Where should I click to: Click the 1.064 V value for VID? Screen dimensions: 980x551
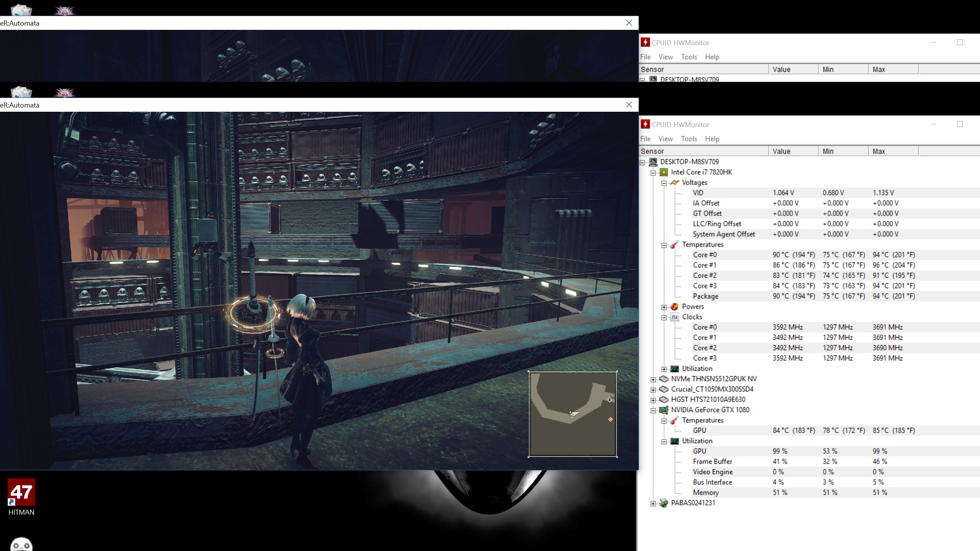tap(783, 193)
